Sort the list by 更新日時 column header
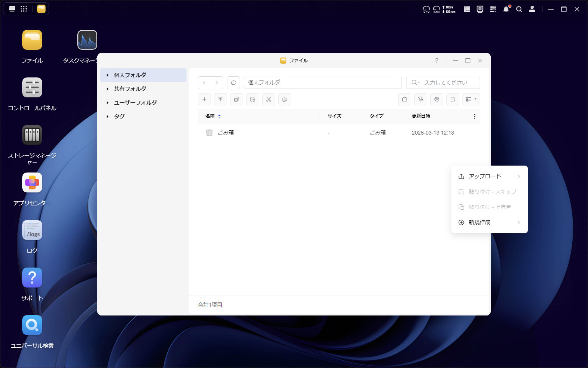Image resolution: width=588 pixels, height=368 pixels. [x=421, y=116]
